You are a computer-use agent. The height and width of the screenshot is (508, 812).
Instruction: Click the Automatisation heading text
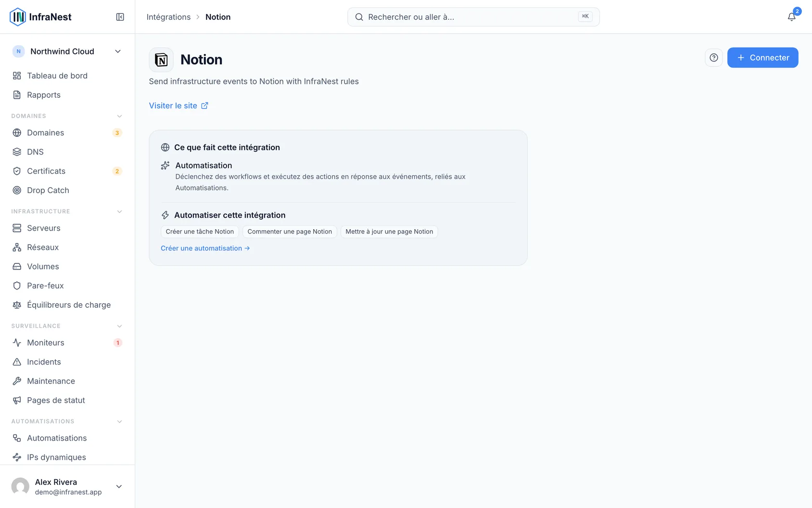(203, 165)
